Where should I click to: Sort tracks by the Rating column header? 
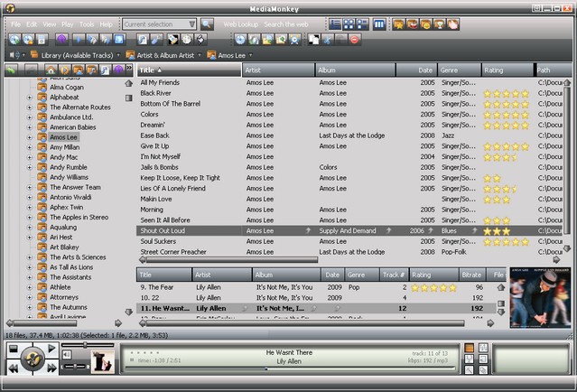[507, 70]
